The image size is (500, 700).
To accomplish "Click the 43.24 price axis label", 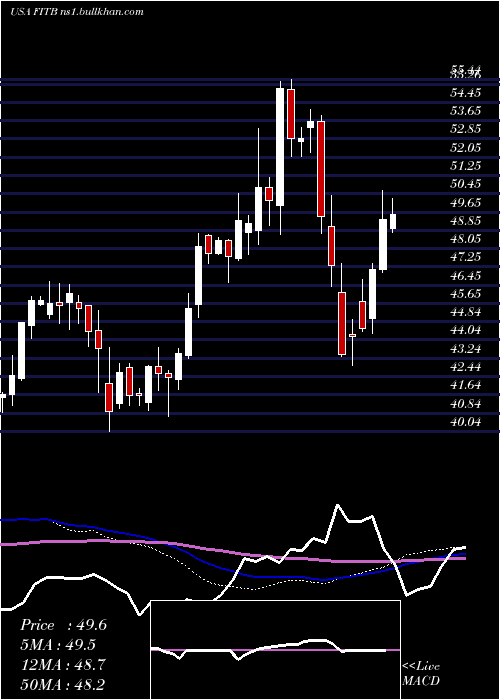I will pyautogui.click(x=465, y=348).
